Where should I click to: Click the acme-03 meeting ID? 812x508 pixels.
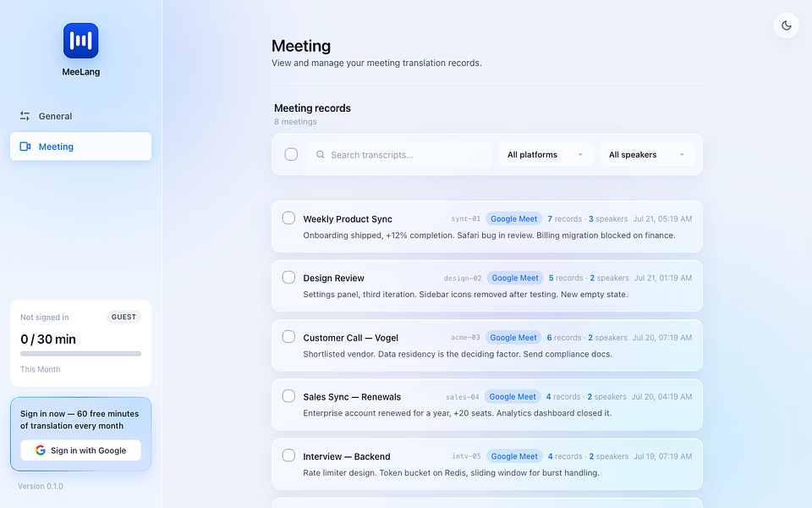click(465, 338)
